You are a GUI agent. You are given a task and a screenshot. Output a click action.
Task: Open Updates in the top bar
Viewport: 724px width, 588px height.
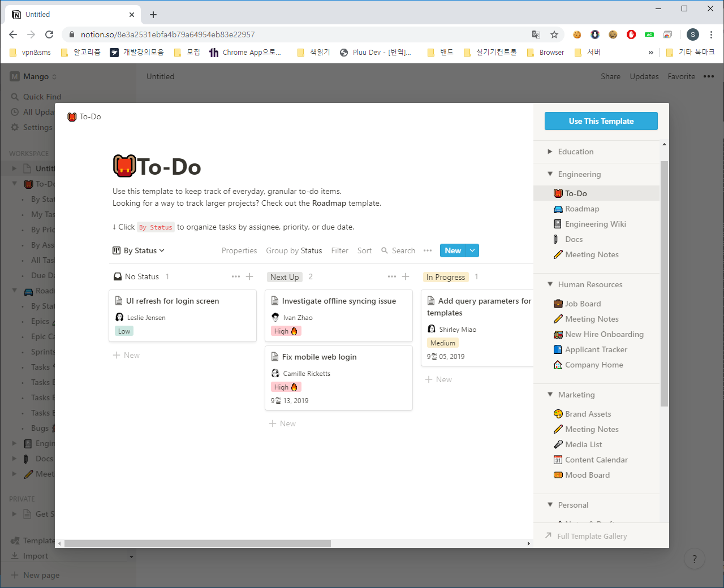point(644,76)
